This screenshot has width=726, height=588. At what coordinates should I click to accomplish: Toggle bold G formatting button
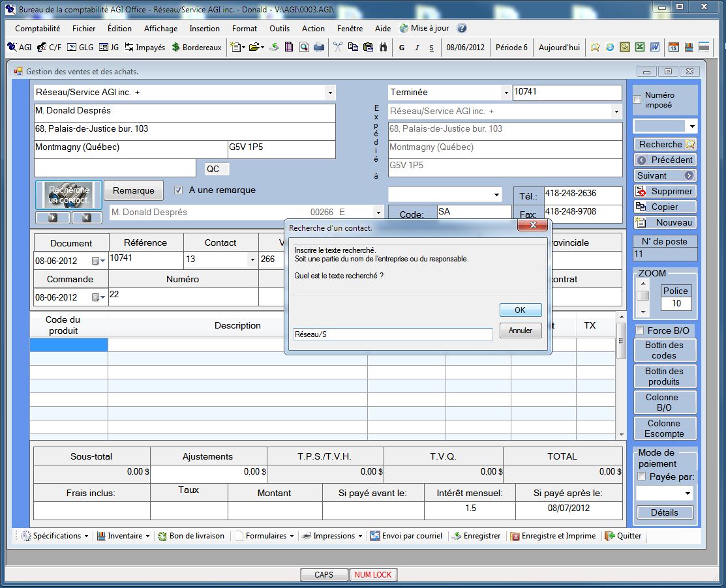401,48
